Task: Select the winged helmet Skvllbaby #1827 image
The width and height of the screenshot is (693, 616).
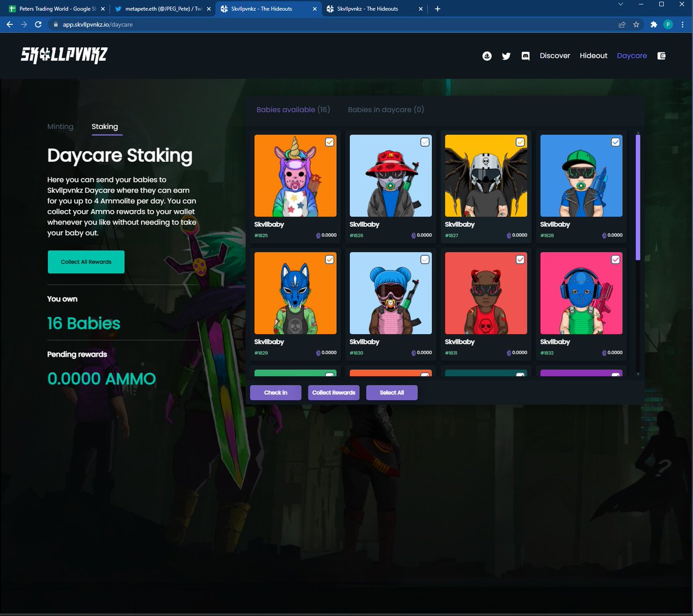Action: coord(486,176)
